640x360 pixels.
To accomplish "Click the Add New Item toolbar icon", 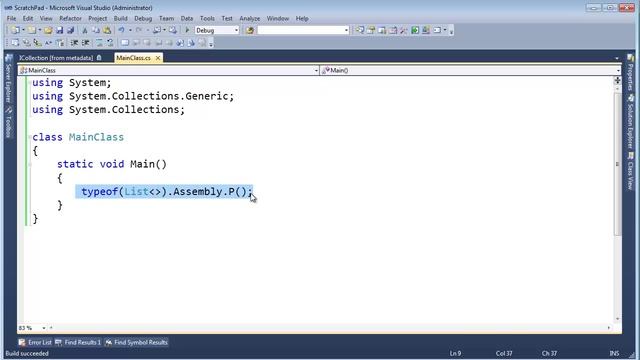I will [32, 30].
